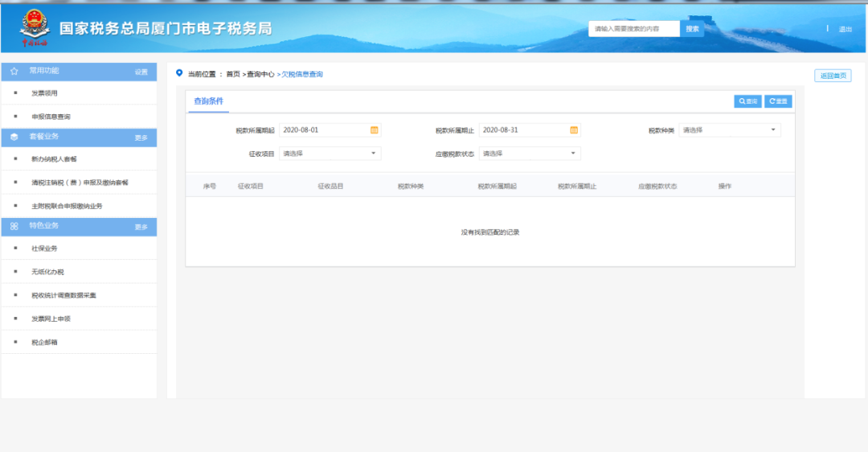Click 更多 in the 套餐业务 header
The width and height of the screenshot is (868, 452).
[141, 138]
